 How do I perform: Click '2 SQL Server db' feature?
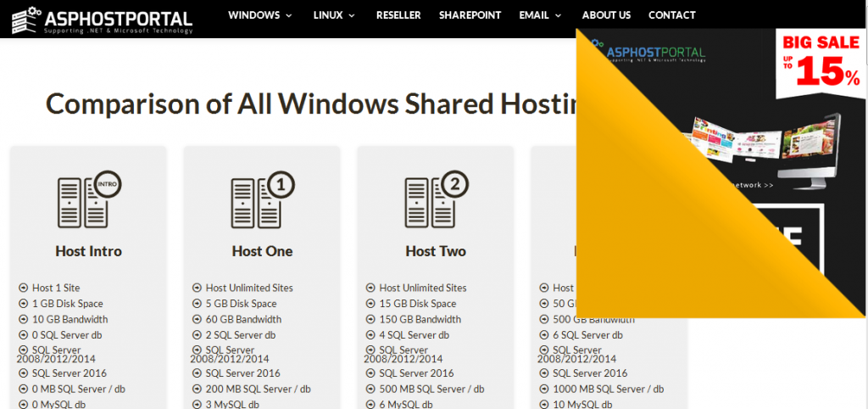241,334
